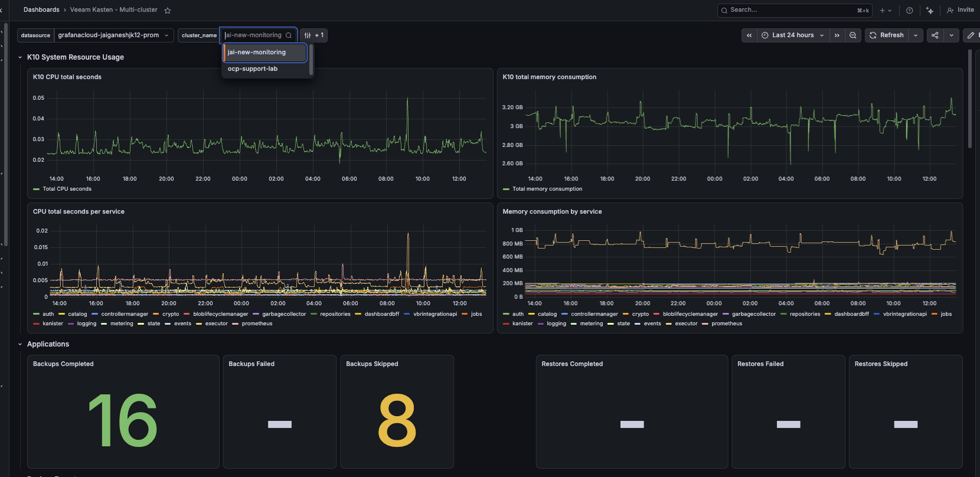The width and height of the screenshot is (980, 477).
Task: Collapse the side menu arrow at top-left
Action: 1,10
